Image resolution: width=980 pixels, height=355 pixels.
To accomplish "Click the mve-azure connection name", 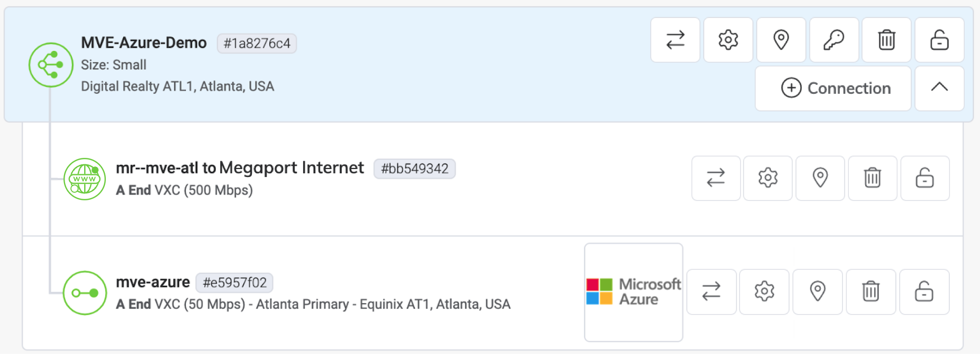I will (153, 282).
